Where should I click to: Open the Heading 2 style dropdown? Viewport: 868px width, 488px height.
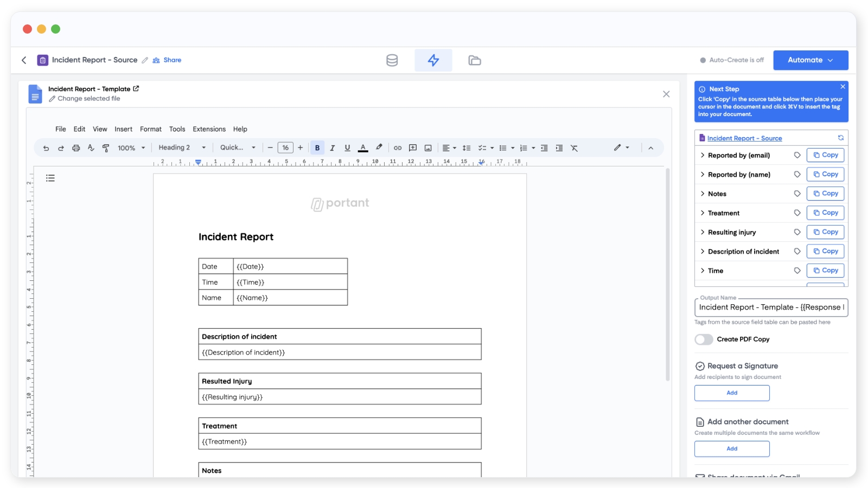coord(182,147)
